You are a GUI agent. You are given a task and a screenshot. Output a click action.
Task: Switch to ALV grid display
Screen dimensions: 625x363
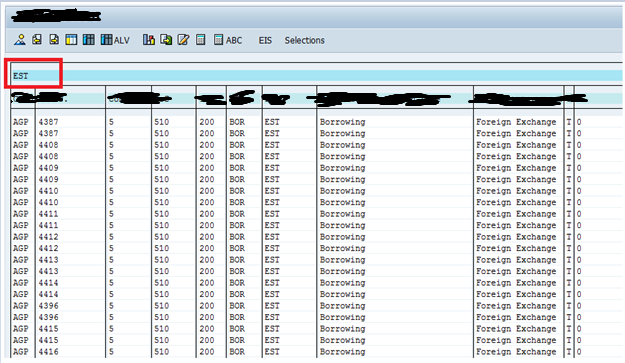click(x=115, y=40)
